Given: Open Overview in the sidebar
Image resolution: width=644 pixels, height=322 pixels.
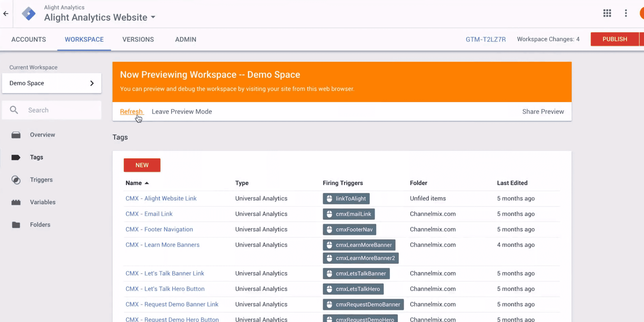Looking at the screenshot, I should point(43,135).
